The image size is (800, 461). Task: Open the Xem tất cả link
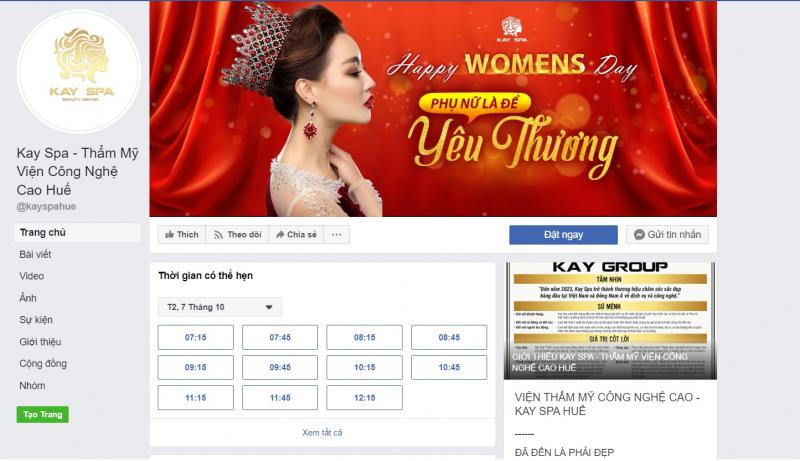click(x=322, y=432)
